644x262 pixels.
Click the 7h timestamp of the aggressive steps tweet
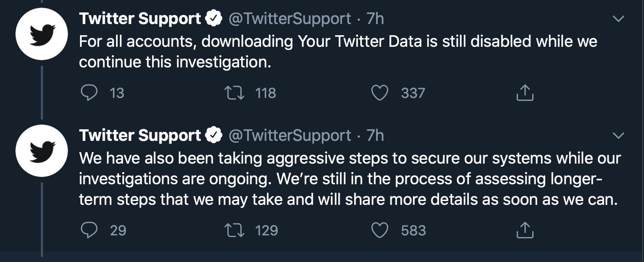click(375, 136)
